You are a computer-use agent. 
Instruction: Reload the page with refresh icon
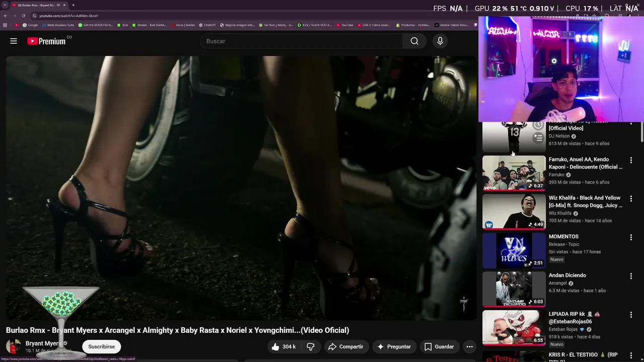coord(23,16)
